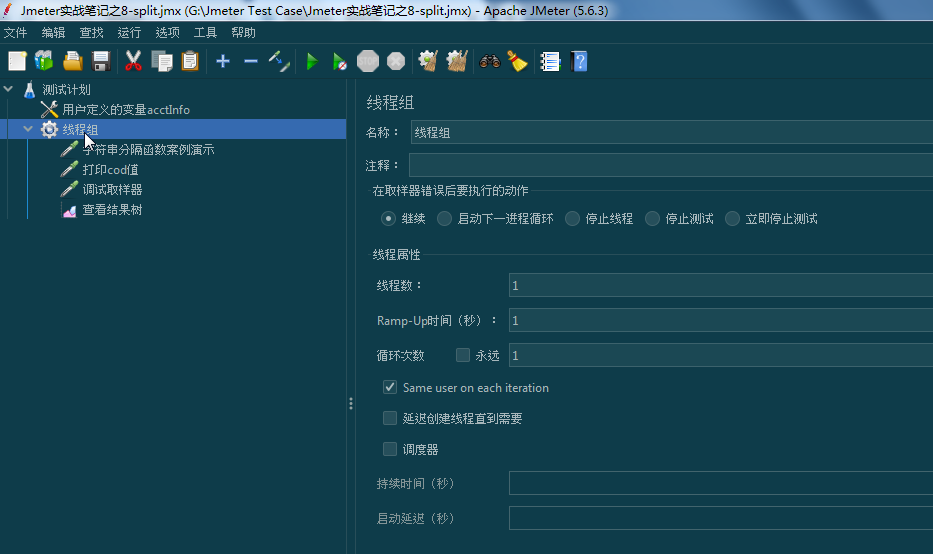Click the Copy icon in toolbar
Viewport: 933px width, 554px height.
coord(162,61)
